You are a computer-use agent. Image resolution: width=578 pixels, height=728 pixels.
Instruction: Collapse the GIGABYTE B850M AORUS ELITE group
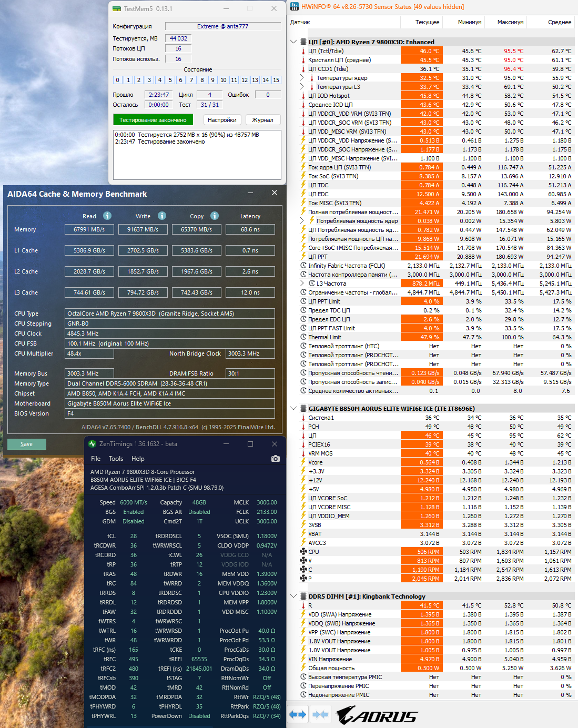click(x=293, y=409)
